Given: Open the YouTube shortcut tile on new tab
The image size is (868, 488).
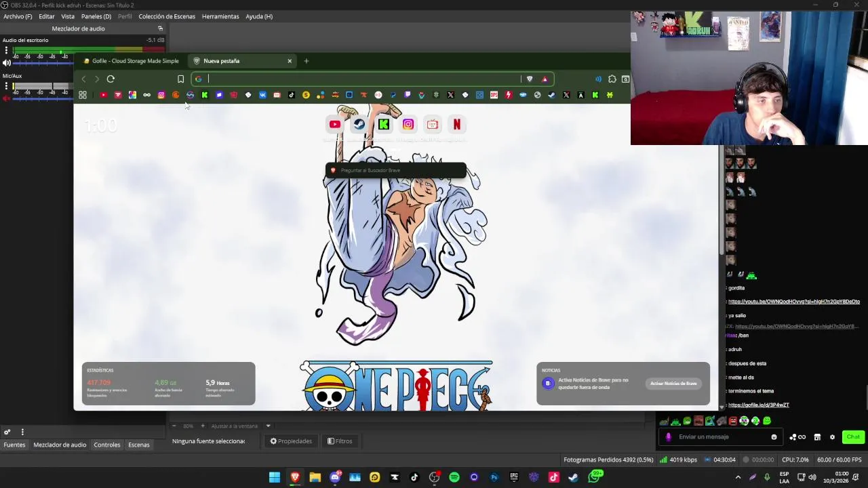Looking at the screenshot, I should 334,124.
